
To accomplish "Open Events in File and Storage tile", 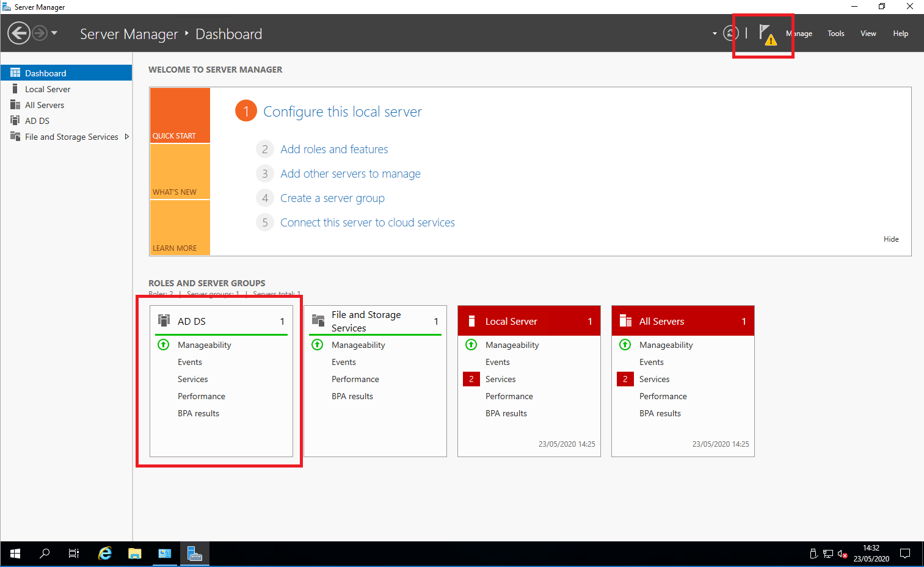I will tap(344, 362).
